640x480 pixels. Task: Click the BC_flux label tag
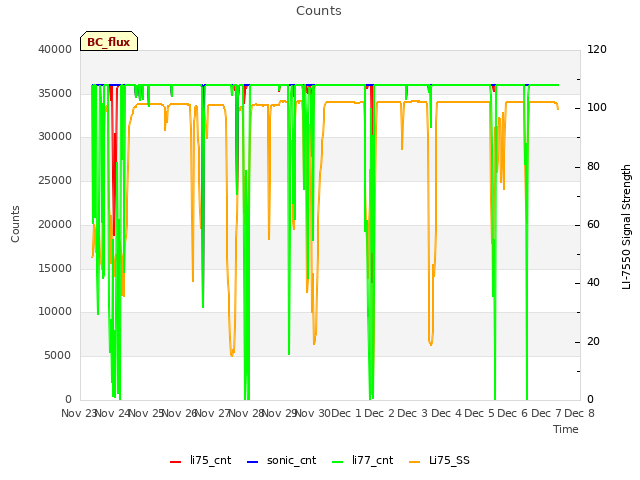pyautogui.click(x=109, y=41)
